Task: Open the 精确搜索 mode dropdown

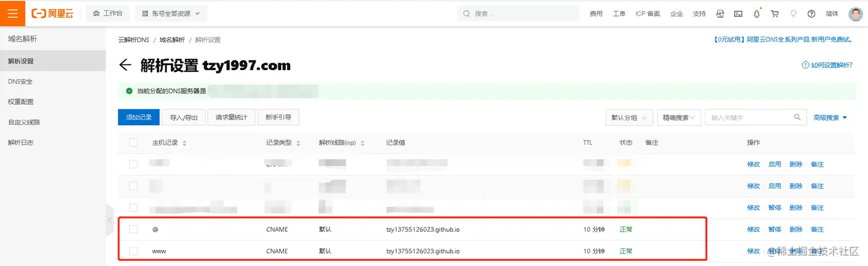Action: (679, 117)
